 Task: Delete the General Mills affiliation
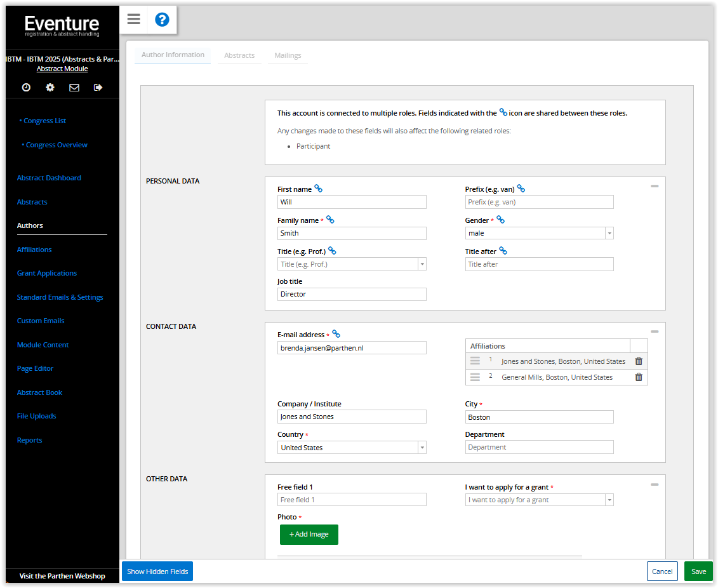(639, 377)
